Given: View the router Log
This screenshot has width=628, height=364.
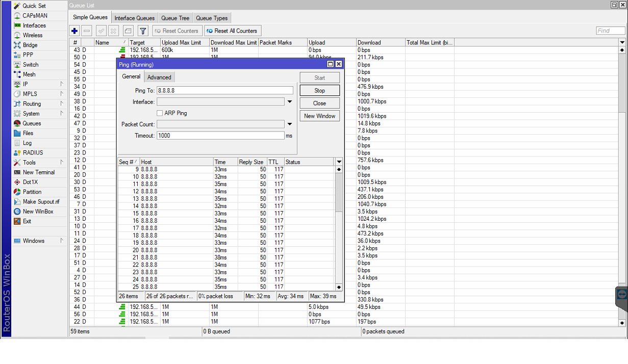Looking at the screenshot, I should [27, 143].
